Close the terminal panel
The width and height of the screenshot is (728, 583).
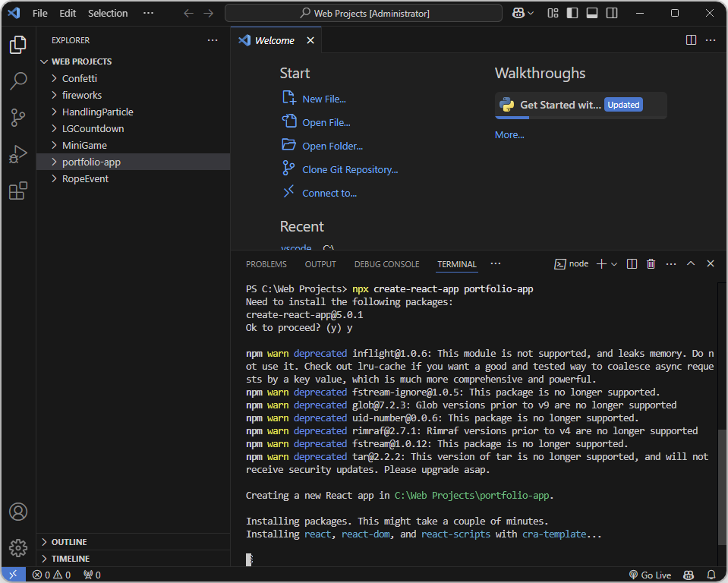(x=711, y=263)
